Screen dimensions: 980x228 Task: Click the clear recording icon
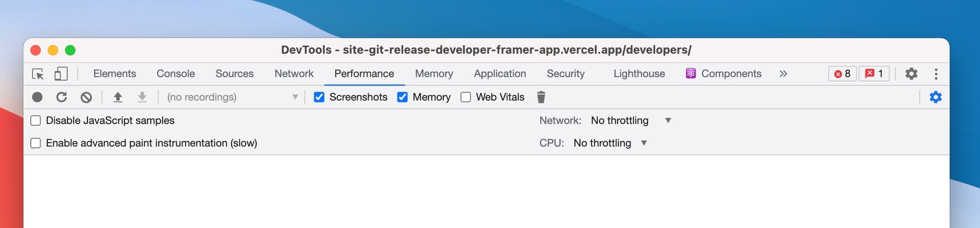coord(86,97)
